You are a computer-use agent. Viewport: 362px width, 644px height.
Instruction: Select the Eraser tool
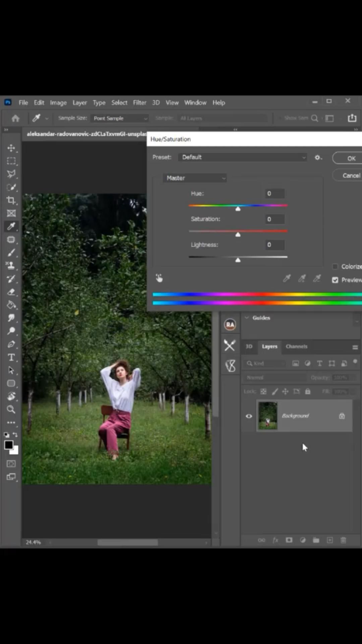coord(11,292)
